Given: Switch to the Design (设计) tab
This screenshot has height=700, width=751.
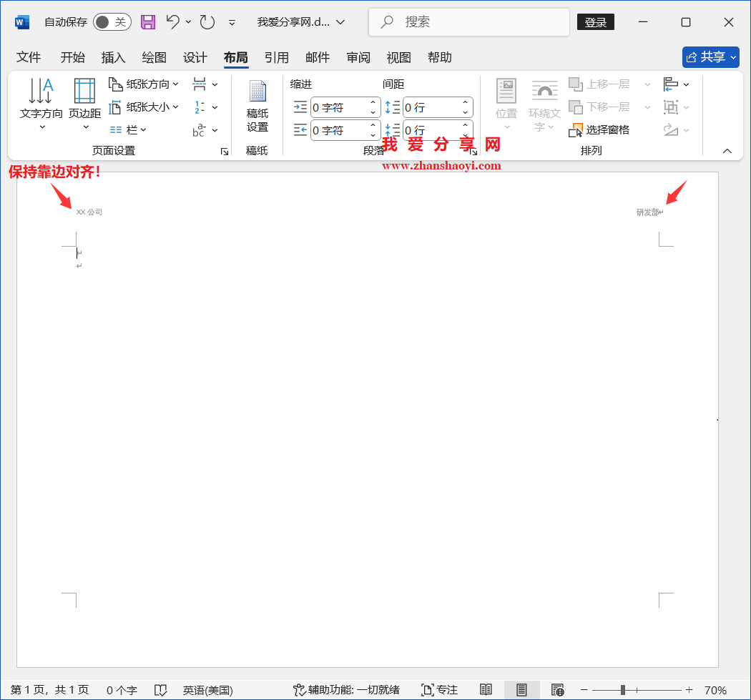Looking at the screenshot, I should click(195, 57).
